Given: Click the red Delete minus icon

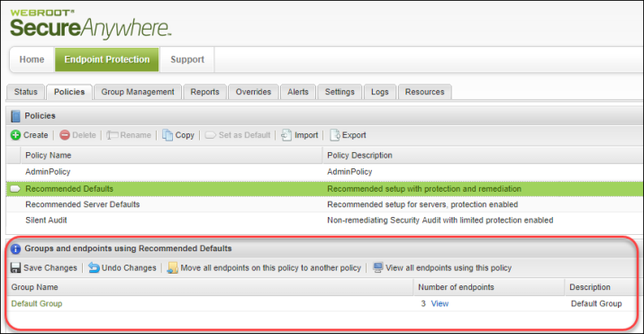Looking at the screenshot, I should (x=65, y=135).
